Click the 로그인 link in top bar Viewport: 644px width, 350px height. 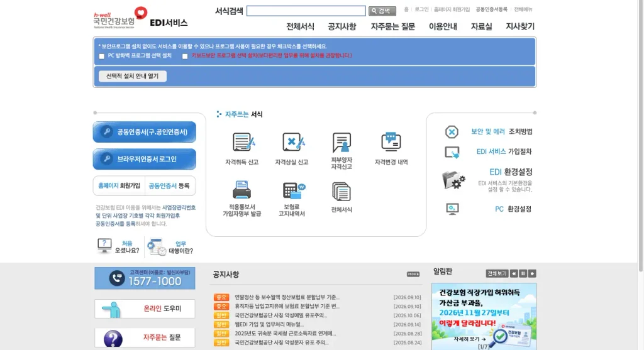click(421, 9)
